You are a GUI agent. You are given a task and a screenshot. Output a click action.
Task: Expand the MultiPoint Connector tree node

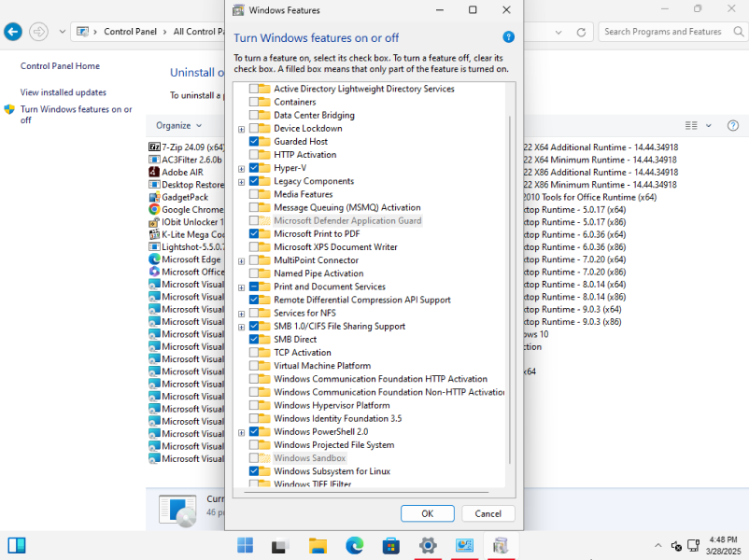tap(241, 261)
